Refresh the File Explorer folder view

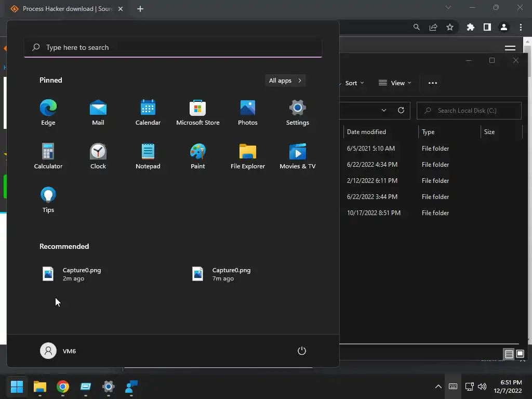pos(401,110)
